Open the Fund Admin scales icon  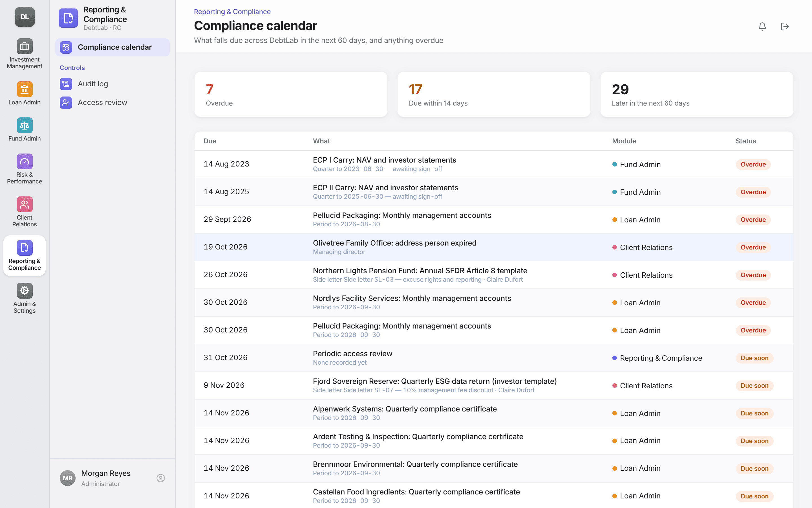[25, 126]
